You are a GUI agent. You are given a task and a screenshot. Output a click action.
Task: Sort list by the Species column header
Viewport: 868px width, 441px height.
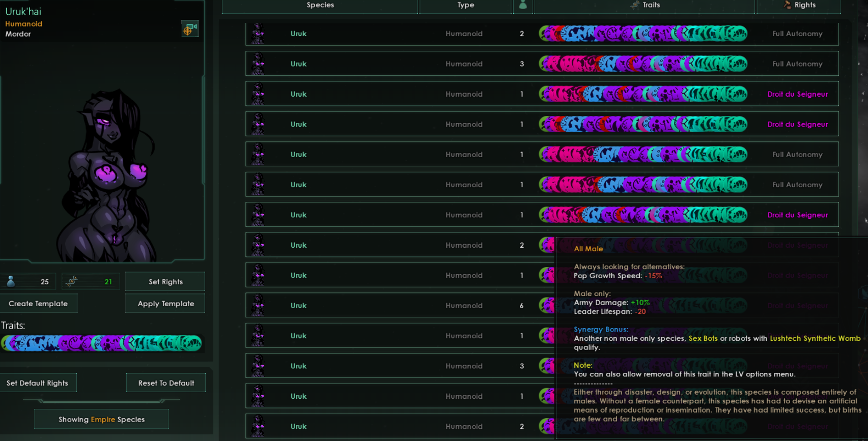coord(320,5)
